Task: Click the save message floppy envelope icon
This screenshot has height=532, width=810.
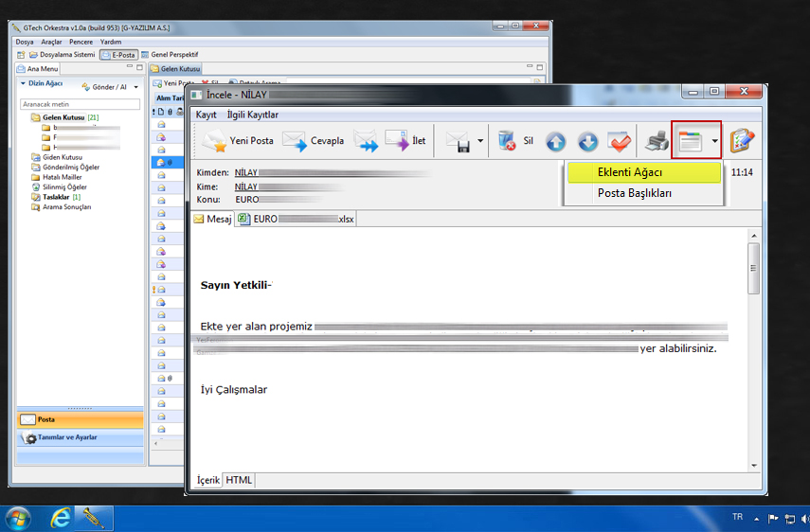Action: coord(458,141)
